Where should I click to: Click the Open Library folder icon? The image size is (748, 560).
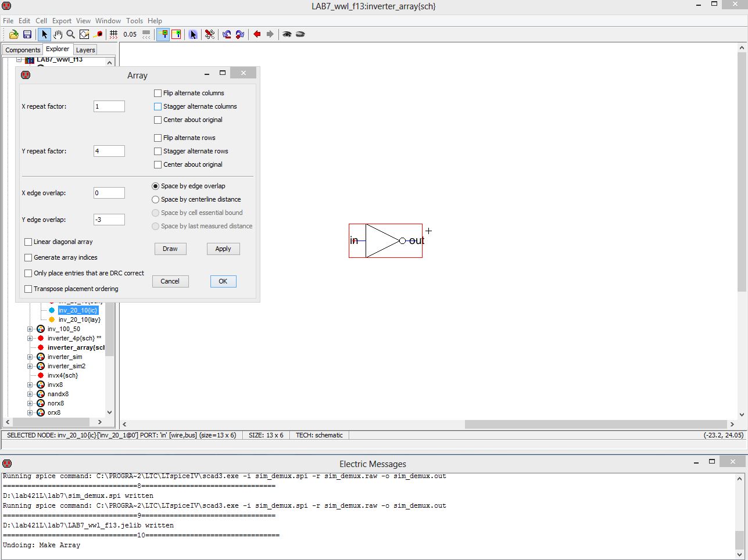[x=13, y=34]
